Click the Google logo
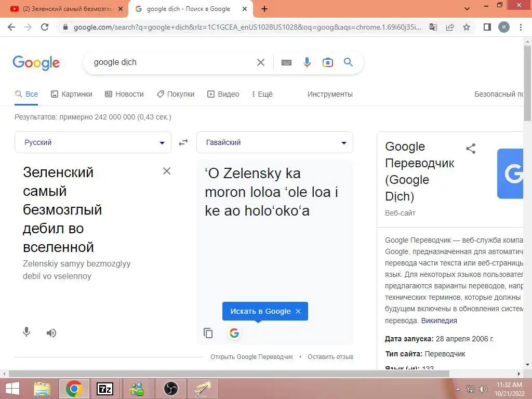 pyautogui.click(x=36, y=63)
